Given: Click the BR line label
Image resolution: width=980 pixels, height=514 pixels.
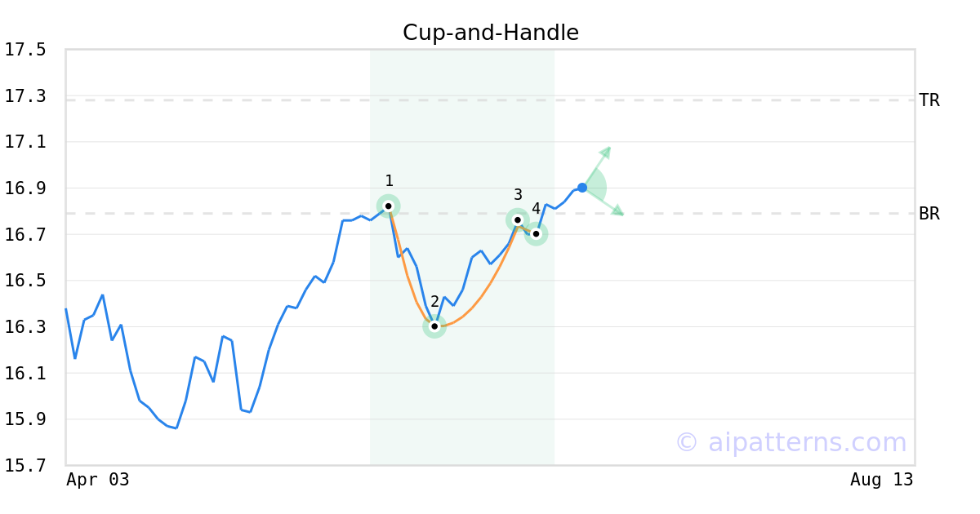Looking at the screenshot, I should coord(929,214).
